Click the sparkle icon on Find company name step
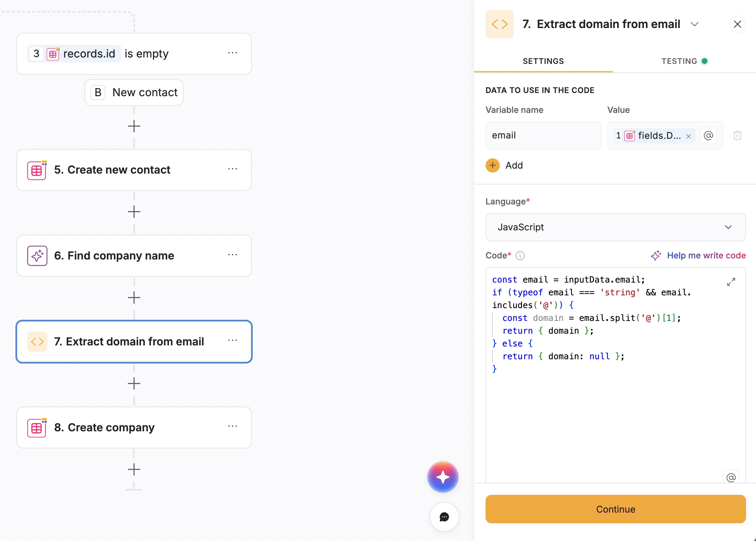Image resolution: width=756 pixels, height=541 pixels. [x=37, y=256]
